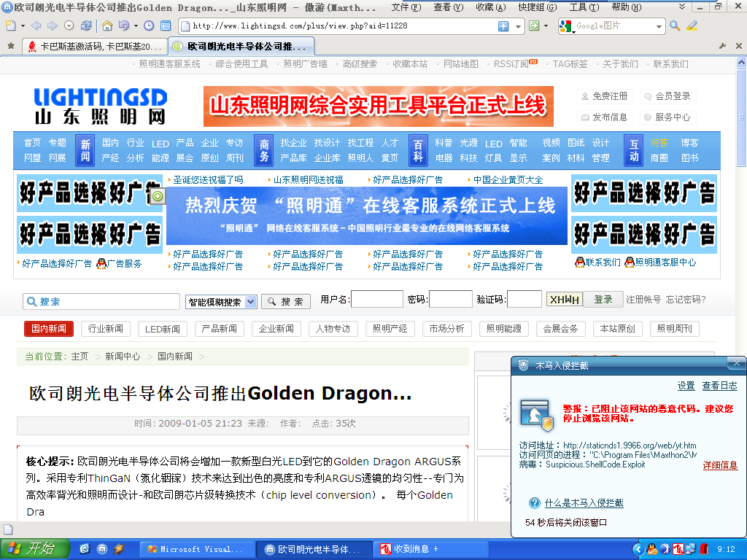
Task: Click the 注册帐号 link
Action: tap(643, 299)
